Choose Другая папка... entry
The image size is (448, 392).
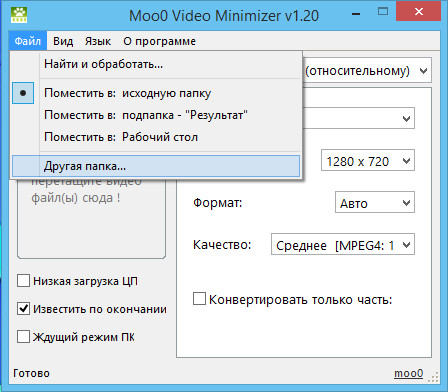pos(156,166)
